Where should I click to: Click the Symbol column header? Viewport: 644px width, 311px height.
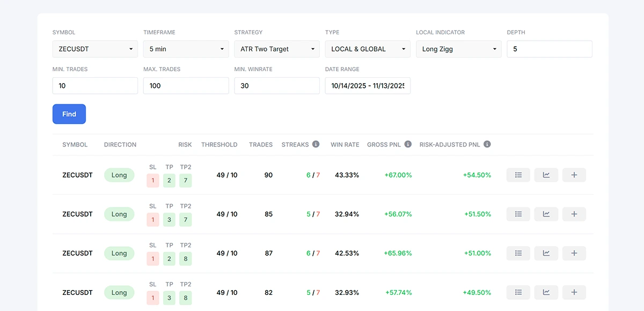coord(75,145)
